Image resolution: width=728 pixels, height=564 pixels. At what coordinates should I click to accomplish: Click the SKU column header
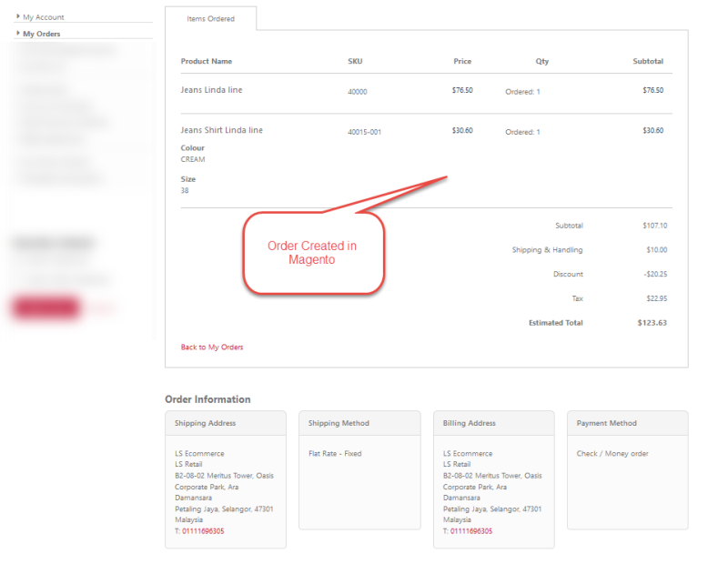pyautogui.click(x=355, y=61)
